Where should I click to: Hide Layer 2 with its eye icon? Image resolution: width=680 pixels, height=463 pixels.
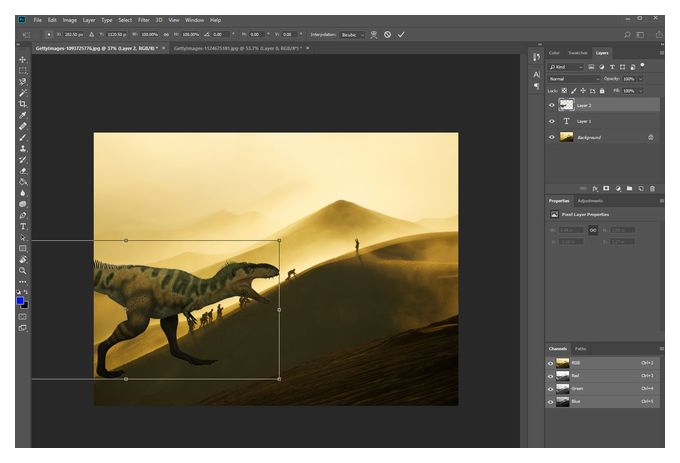[552, 105]
